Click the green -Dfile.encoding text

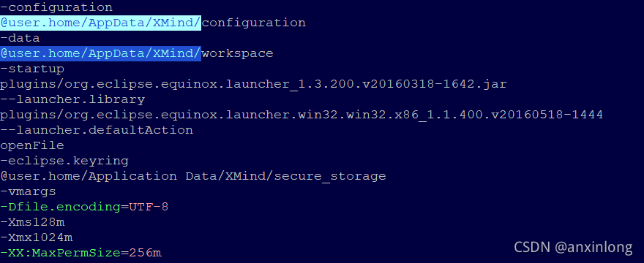(x=60, y=207)
